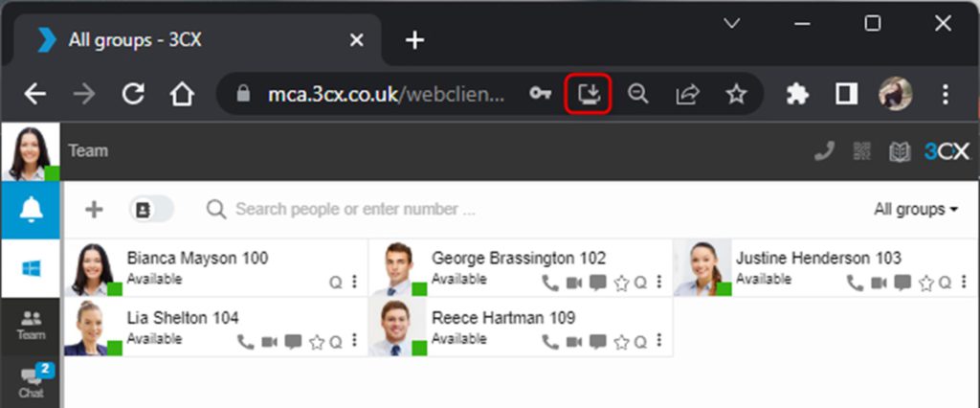Click the user profile avatar at top left
Viewport: 980px width, 408px height.
[x=30, y=152]
